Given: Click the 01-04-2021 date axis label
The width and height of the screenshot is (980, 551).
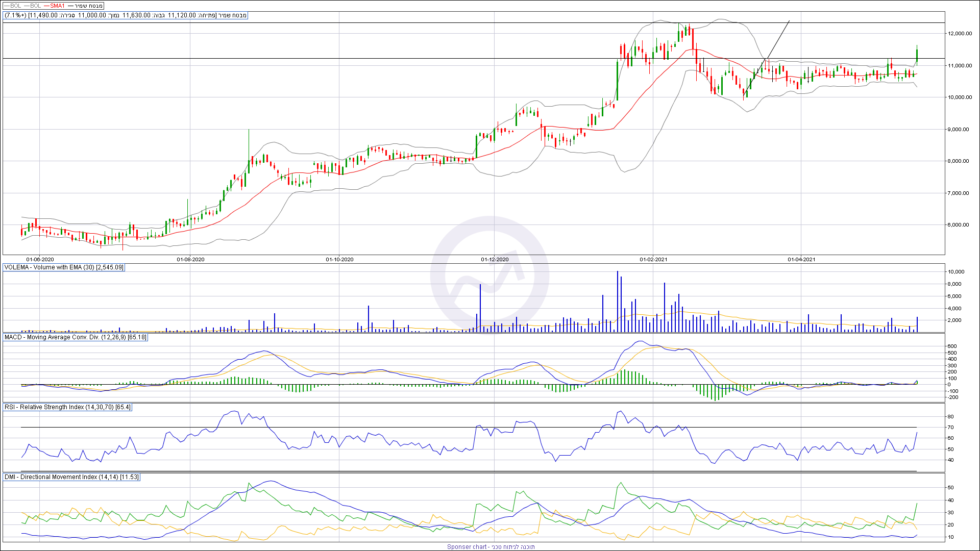Looking at the screenshot, I should (x=801, y=260).
